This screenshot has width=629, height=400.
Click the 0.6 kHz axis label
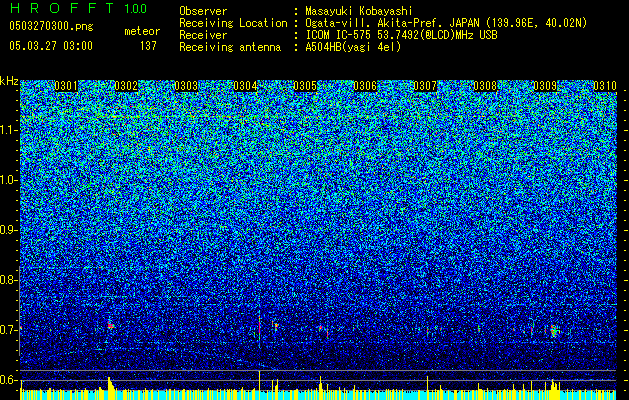(9, 380)
